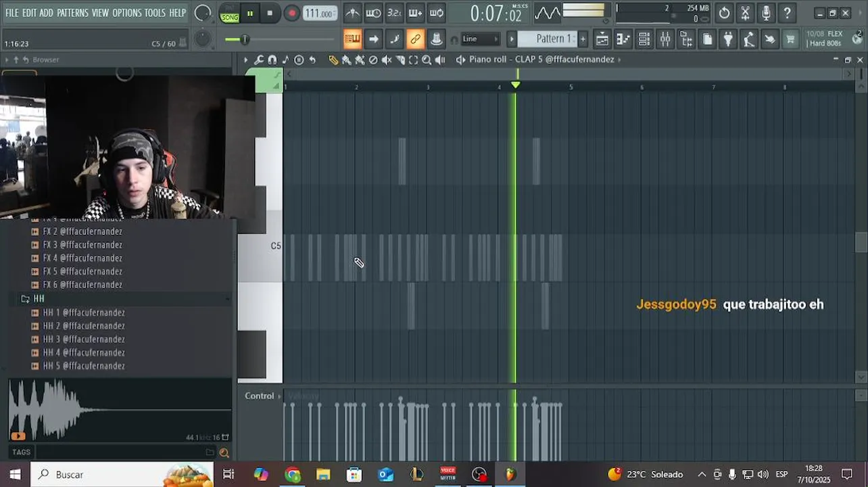
Task: Toggle the 3-2-1 countdown before recording
Action: [394, 13]
